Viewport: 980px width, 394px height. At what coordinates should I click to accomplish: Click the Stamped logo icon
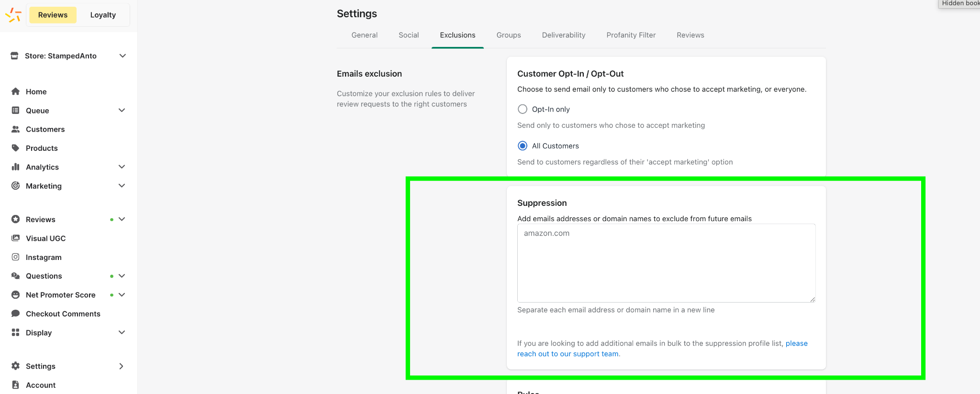click(x=13, y=15)
